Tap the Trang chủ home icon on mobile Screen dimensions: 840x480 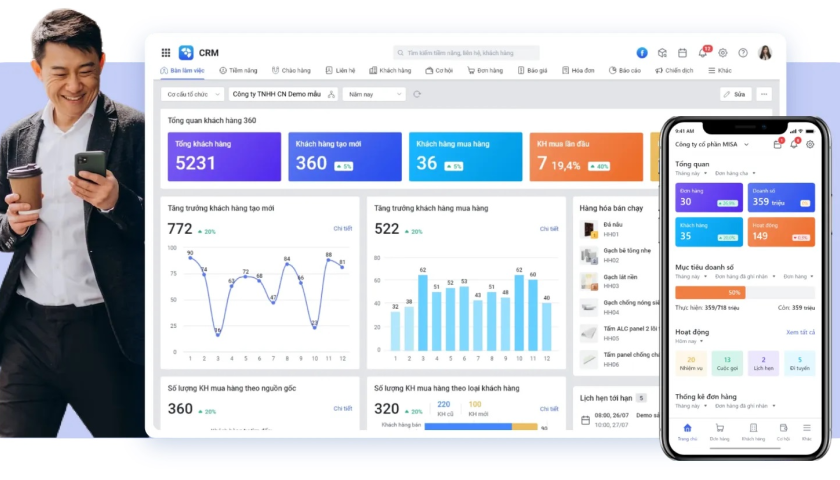687,429
